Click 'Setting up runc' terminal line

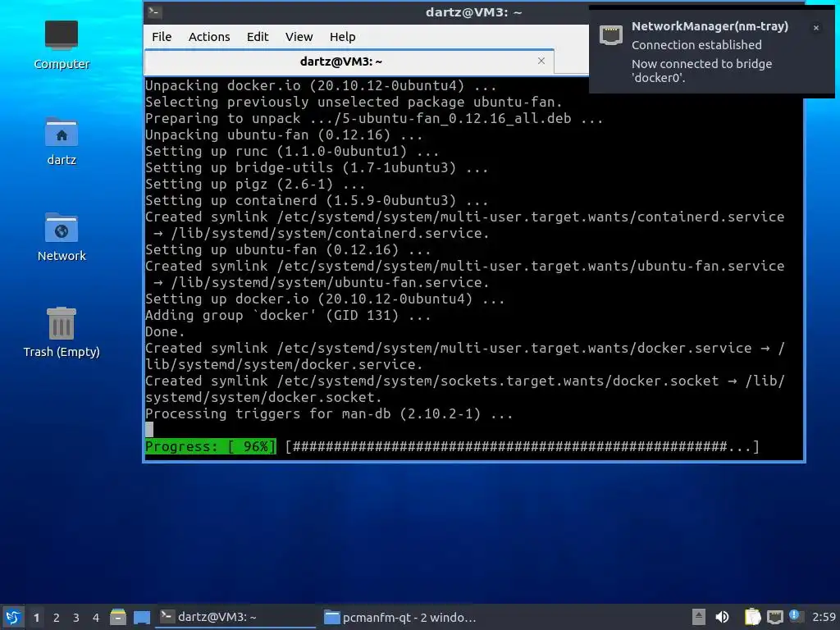click(x=292, y=151)
